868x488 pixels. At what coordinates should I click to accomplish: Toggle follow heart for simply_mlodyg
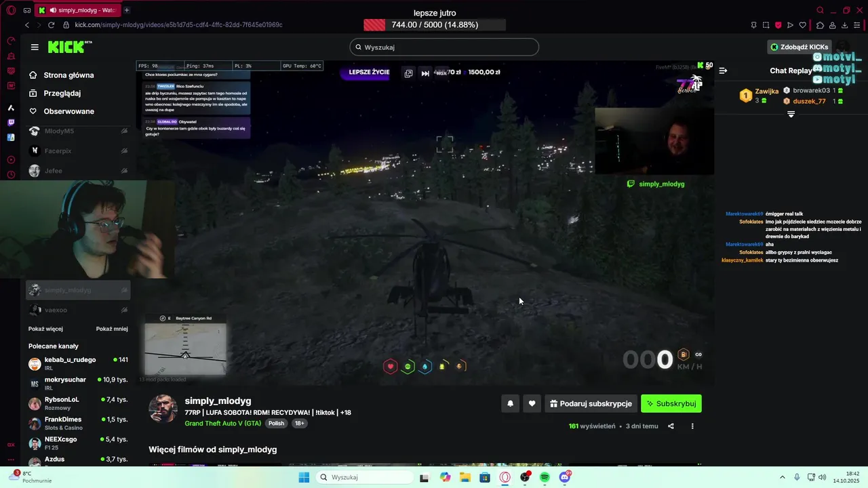[532, 403]
